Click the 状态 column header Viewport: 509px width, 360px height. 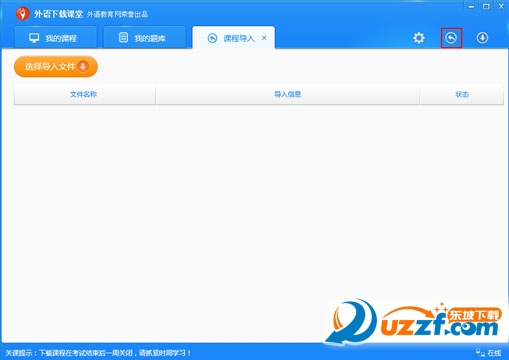(x=462, y=95)
